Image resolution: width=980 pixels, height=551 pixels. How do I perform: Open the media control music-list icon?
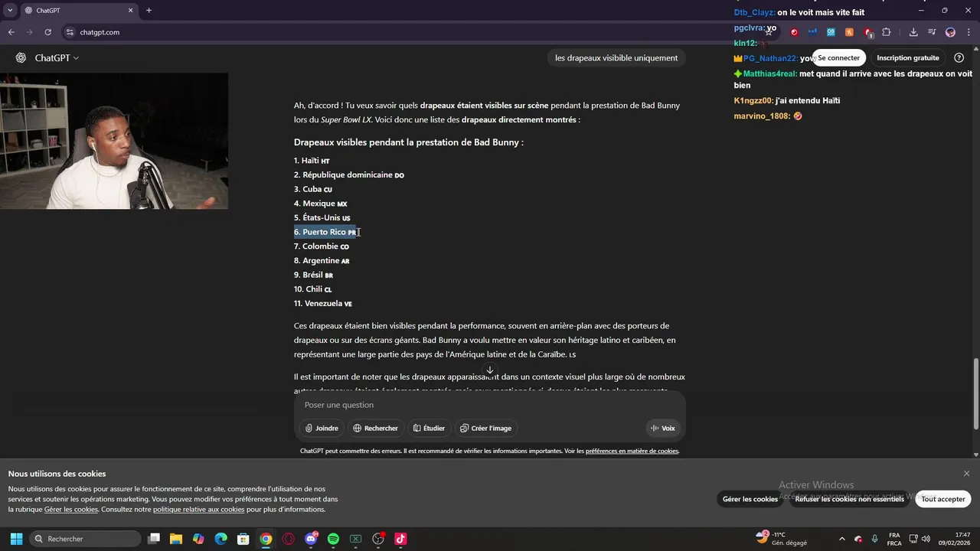pos(932,32)
